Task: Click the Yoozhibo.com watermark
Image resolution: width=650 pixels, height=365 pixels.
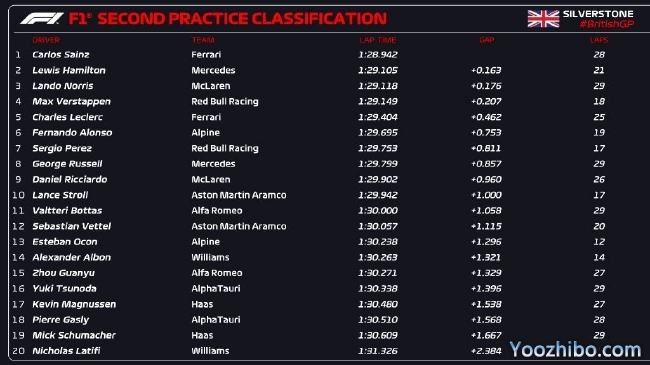Action: pos(575,350)
